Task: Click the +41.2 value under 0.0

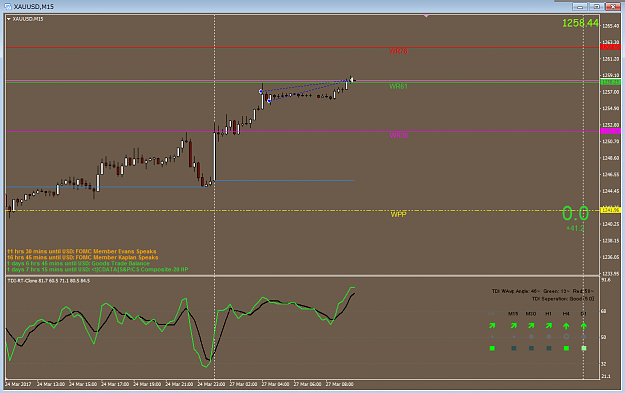Action: click(575, 228)
